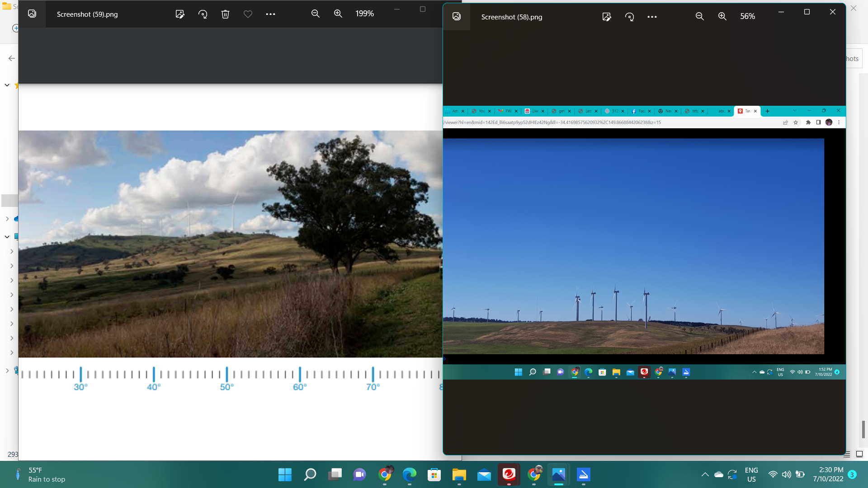Open File Explorer from the taskbar

point(459,474)
